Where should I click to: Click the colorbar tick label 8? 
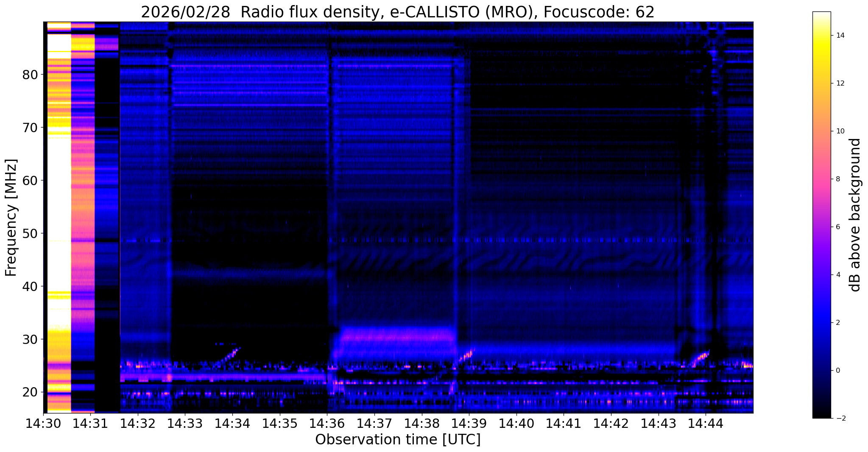pos(838,179)
